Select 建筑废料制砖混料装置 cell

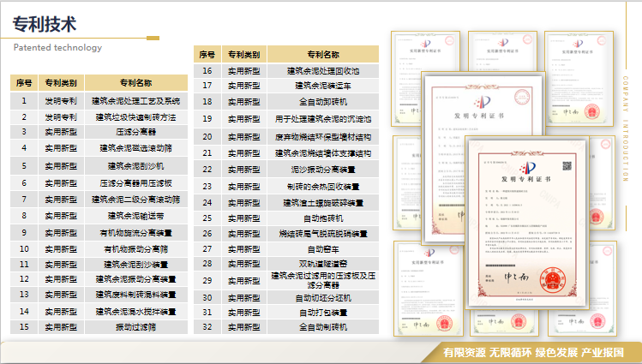136,295
